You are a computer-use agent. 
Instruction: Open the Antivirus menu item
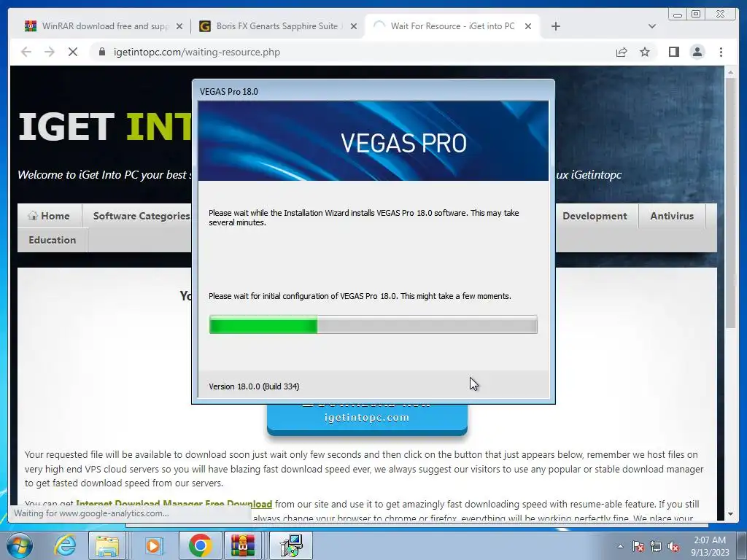672,216
